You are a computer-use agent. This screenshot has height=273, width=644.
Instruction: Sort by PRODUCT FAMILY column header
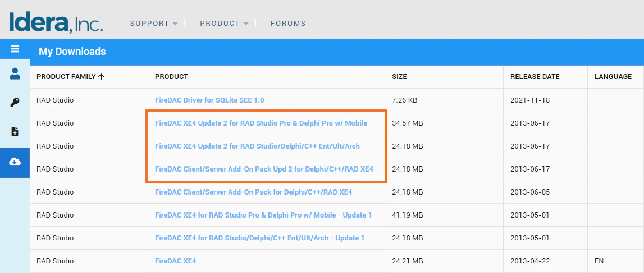click(71, 77)
